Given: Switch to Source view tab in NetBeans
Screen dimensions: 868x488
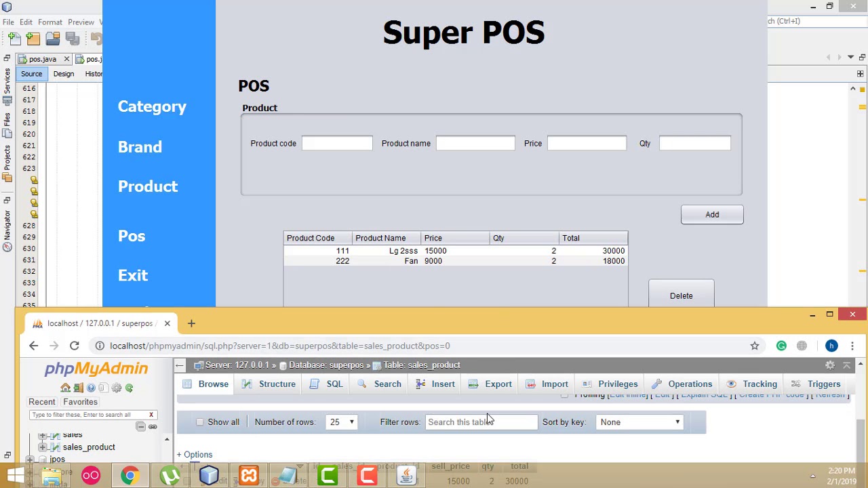Looking at the screenshot, I should tap(31, 74).
